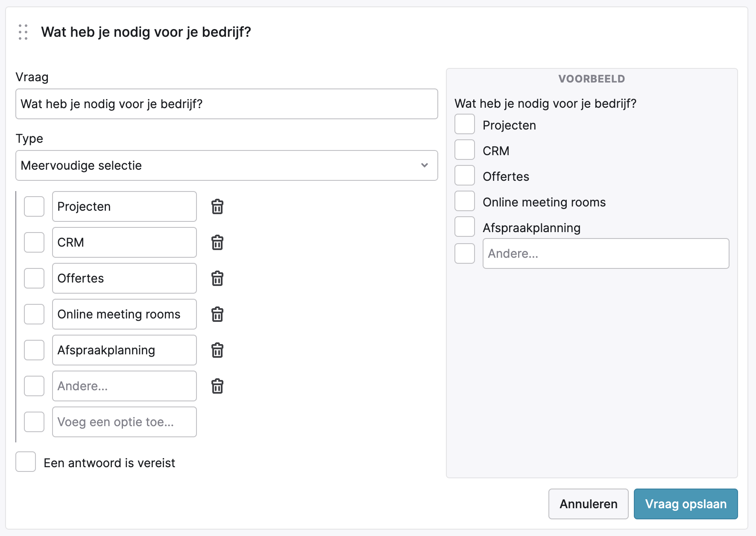Toggle 'Een antwoord is vereist' checkbox

click(x=26, y=462)
